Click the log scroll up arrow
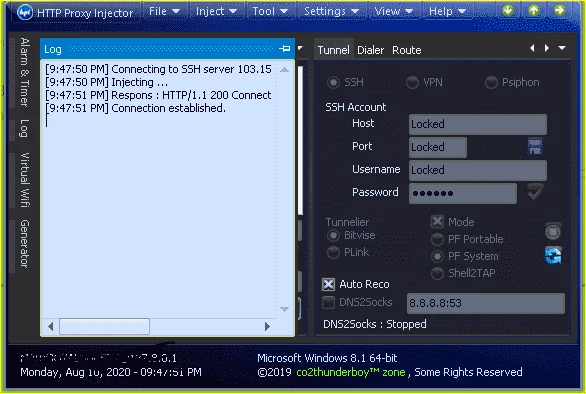 (284, 70)
